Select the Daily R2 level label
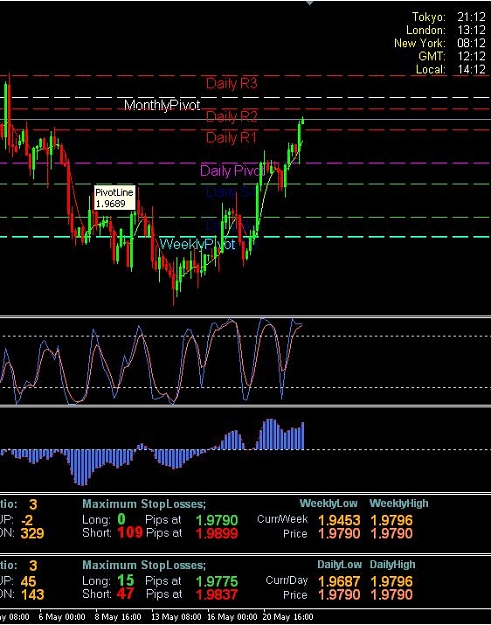 (x=232, y=116)
